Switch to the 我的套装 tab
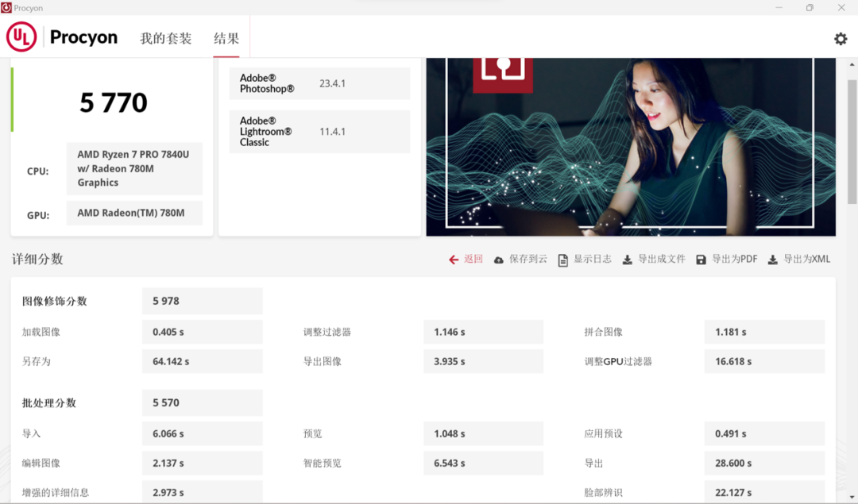The height and width of the screenshot is (504, 858). coord(166,38)
